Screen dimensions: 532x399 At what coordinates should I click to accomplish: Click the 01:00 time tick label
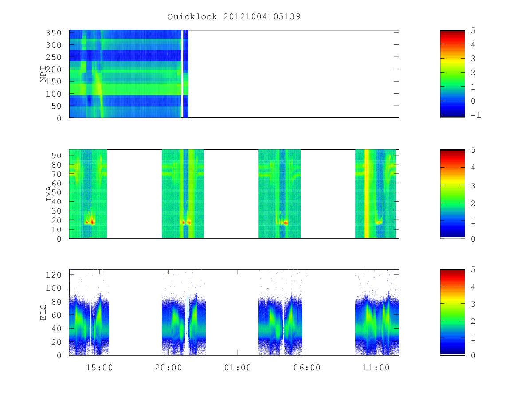tap(238, 368)
